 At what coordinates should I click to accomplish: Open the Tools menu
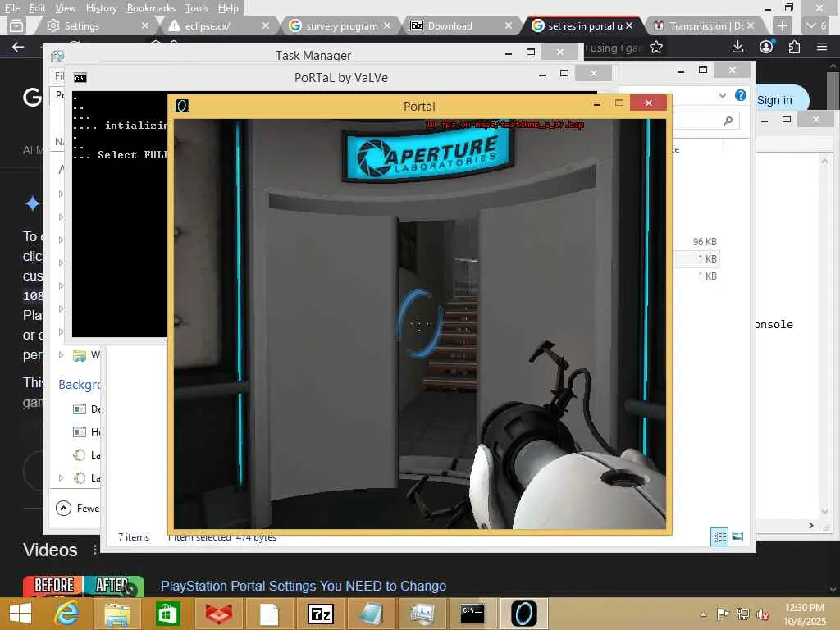[196, 8]
